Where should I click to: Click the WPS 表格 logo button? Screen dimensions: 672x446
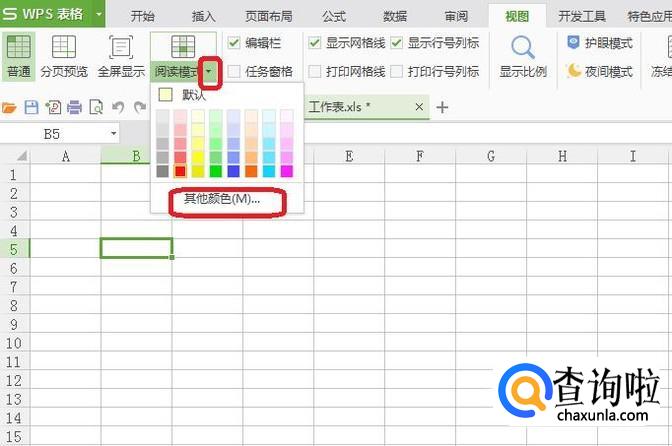click(x=43, y=14)
